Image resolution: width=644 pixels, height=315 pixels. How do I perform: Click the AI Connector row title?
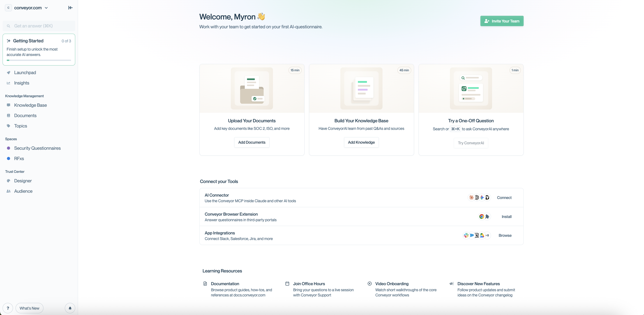coord(217,195)
